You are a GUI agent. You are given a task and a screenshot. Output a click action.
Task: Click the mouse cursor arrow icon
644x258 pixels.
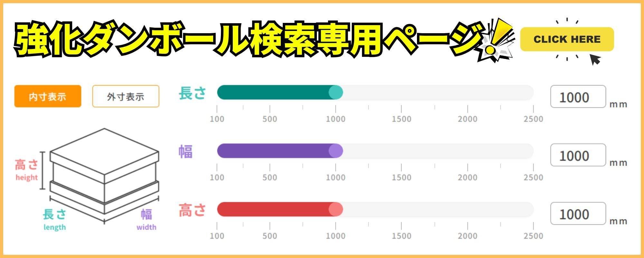point(595,59)
